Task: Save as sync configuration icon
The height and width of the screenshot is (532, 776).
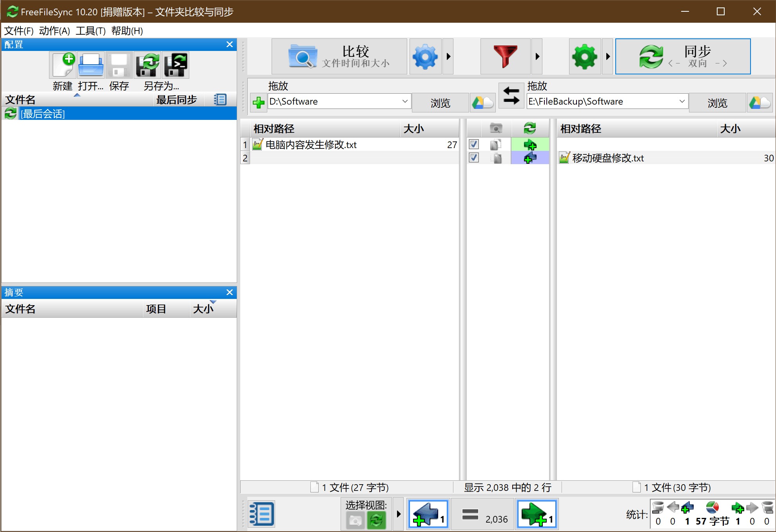Action: (147, 65)
